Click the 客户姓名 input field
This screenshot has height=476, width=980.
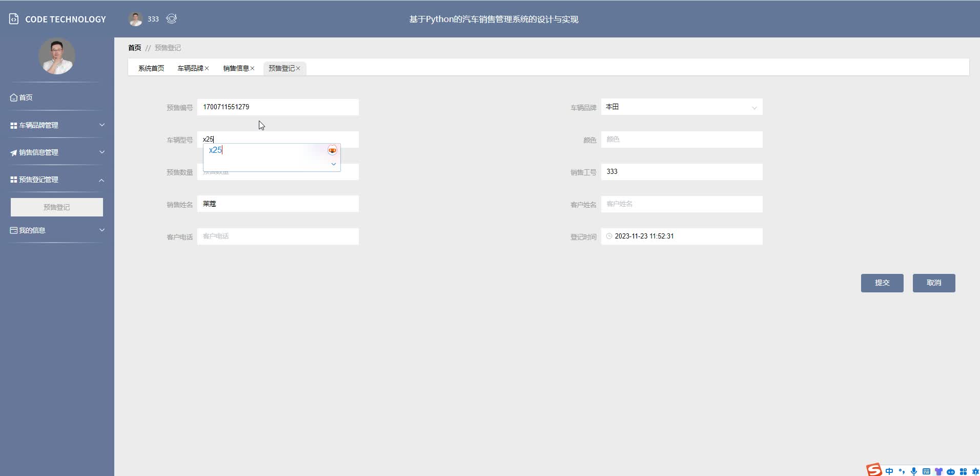point(682,204)
